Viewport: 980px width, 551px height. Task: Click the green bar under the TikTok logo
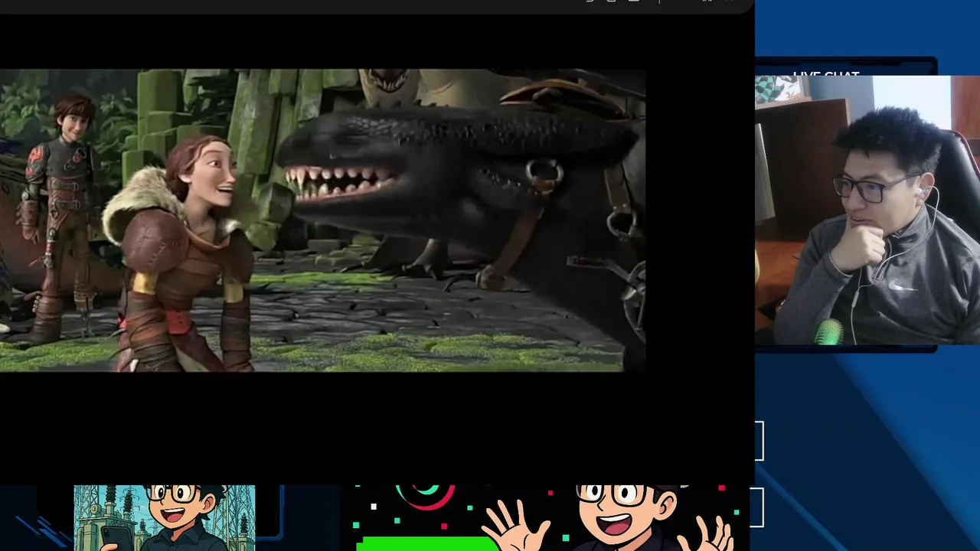click(x=427, y=544)
